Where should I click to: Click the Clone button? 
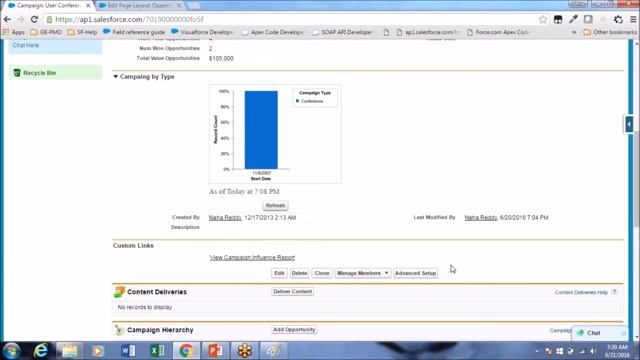coord(322,273)
